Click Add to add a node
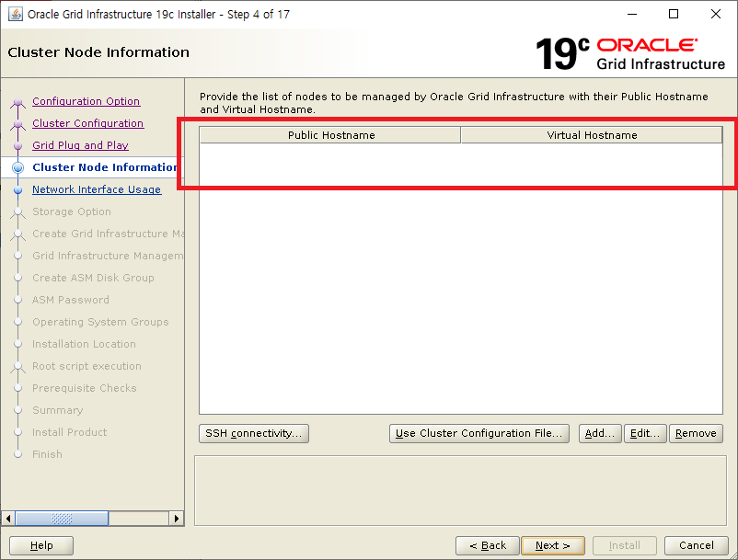 point(600,433)
